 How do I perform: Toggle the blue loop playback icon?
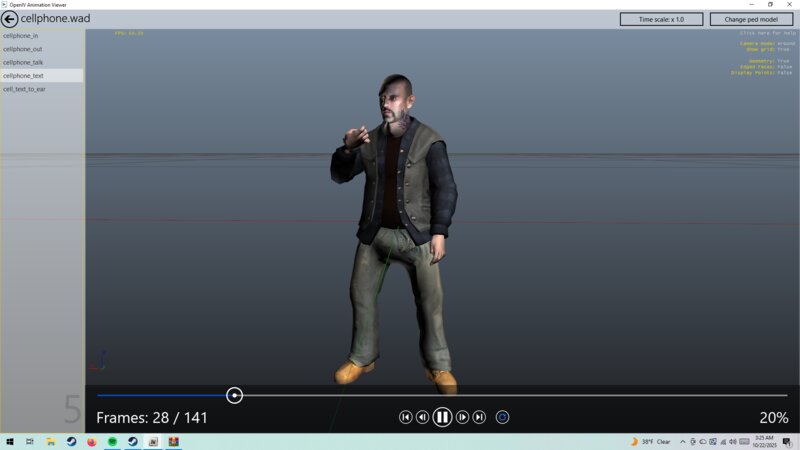[502, 417]
